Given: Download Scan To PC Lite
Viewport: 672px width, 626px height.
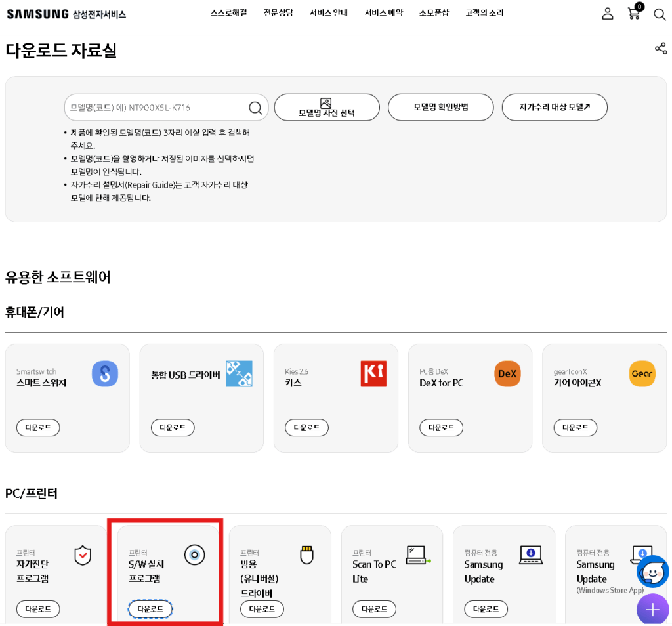Looking at the screenshot, I should pyautogui.click(x=375, y=609).
